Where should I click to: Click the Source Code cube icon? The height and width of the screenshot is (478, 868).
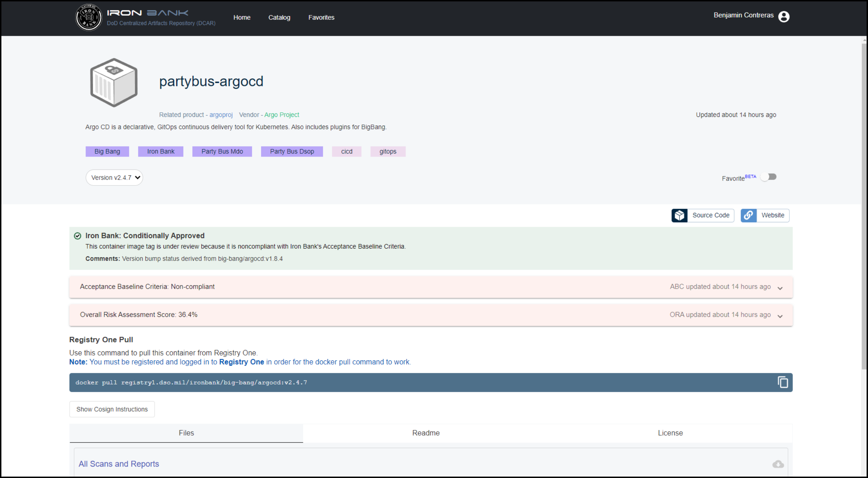tap(680, 215)
